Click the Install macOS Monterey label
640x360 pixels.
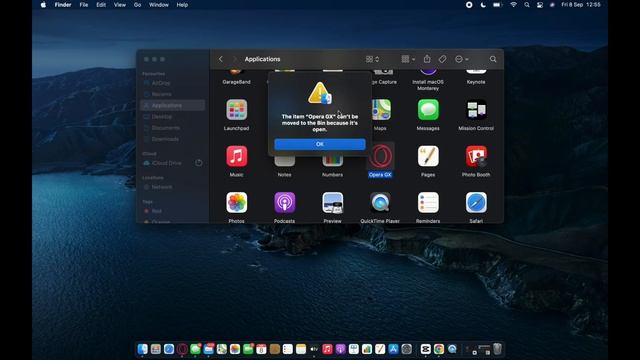point(428,85)
